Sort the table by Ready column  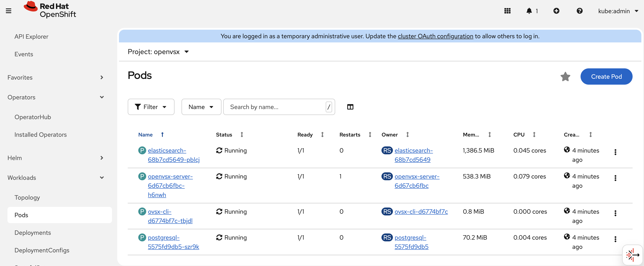322,135
